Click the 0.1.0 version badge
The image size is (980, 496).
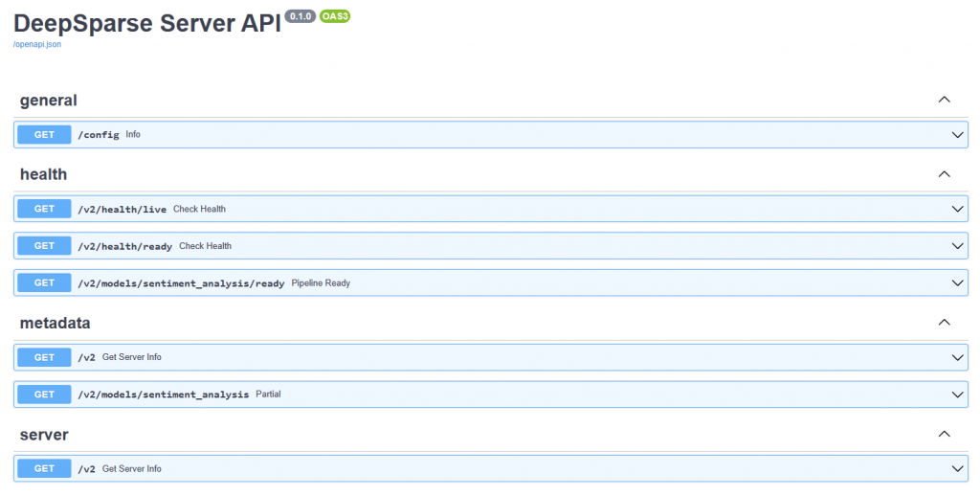pyautogui.click(x=300, y=16)
